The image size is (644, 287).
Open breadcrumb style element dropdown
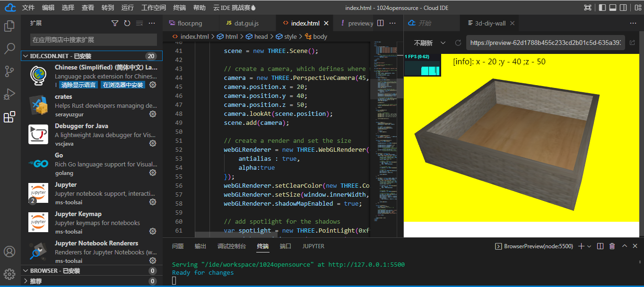coord(287,36)
